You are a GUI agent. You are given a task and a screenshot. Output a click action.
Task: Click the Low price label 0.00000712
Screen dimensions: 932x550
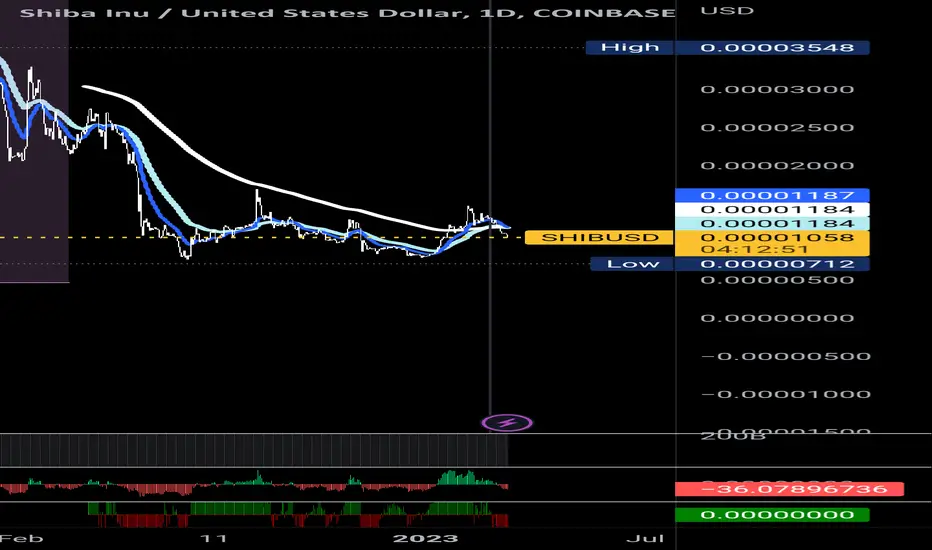click(x=773, y=263)
